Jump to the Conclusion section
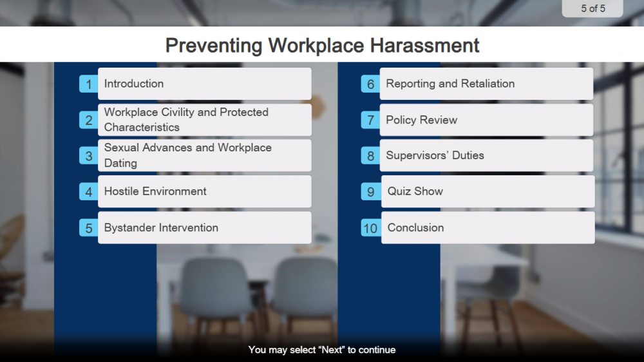Image resolution: width=644 pixels, height=362 pixels. click(x=488, y=227)
